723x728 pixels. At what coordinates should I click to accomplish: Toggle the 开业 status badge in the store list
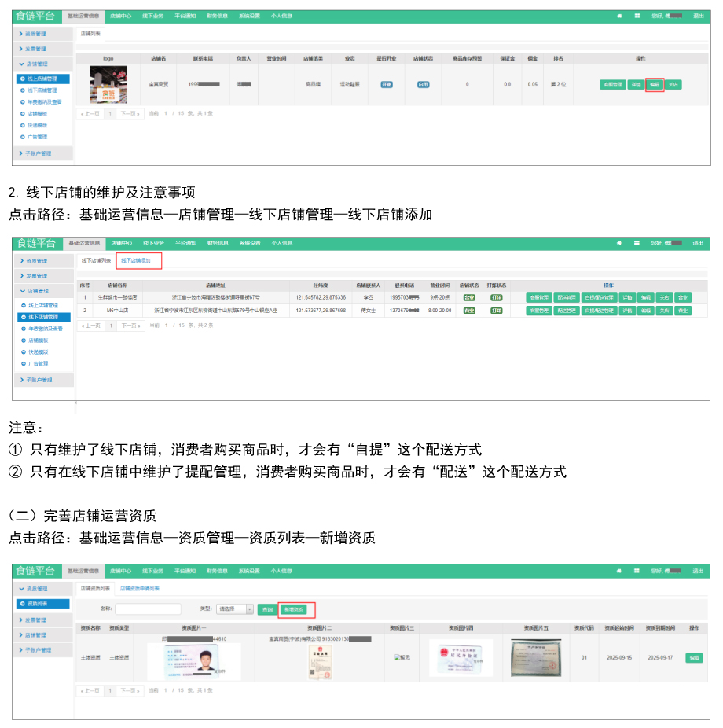point(387,85)
